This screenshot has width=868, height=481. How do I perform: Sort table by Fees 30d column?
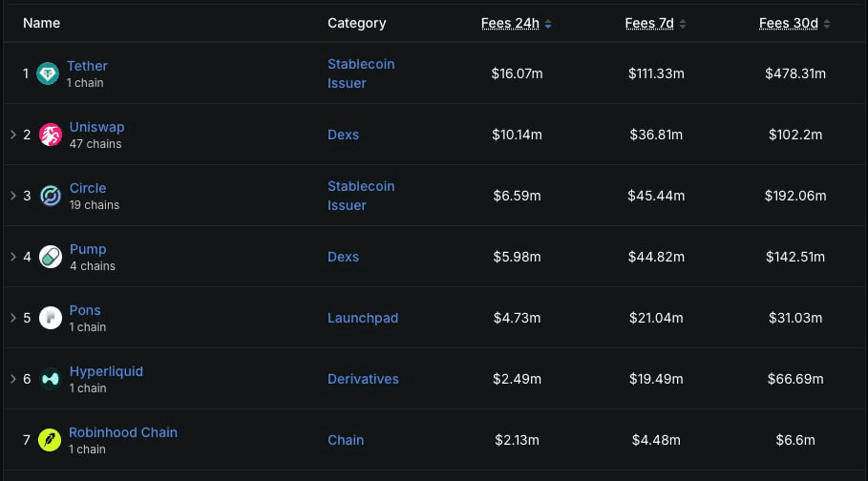point(789,23)
